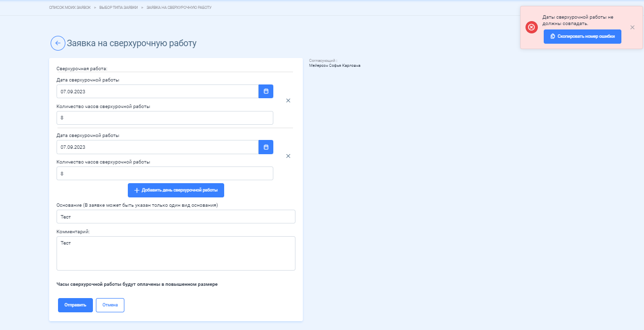Add another overtime work day

(176, 190)
